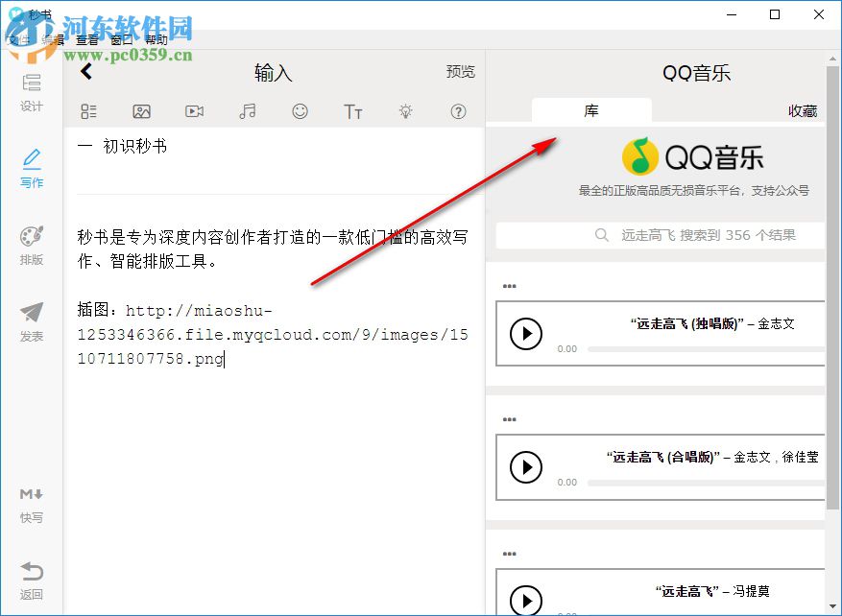Click the 预览 preview button
Viewport: 842px width, 616px height.
[x=460, y=71]
